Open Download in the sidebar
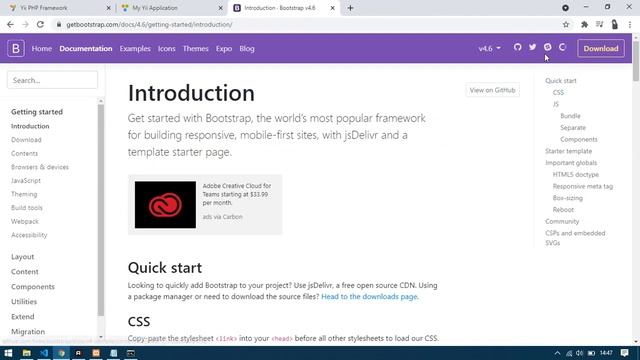The image size is (640, 360). pos(26,140)
